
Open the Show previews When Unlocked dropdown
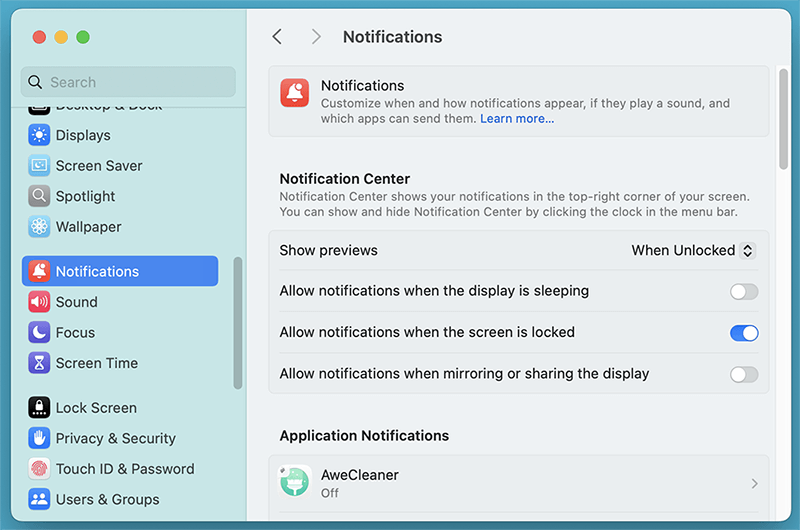click(693, 250)
